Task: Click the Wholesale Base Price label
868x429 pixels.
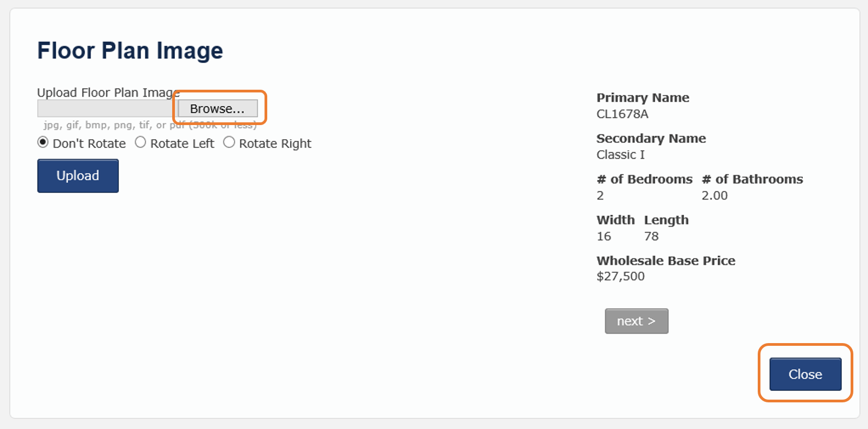Action: pos(665,261)
